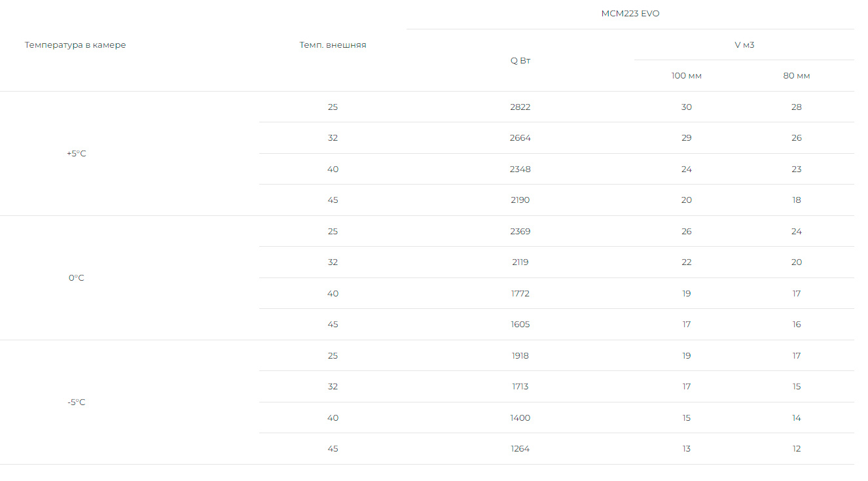
Task: Click the 1400 Q value
Action: point(520,418)
